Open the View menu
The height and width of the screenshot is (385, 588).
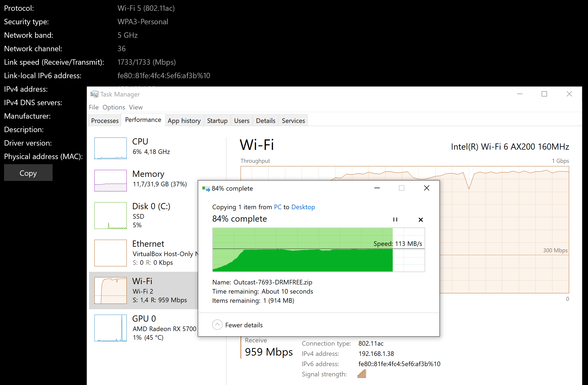(x=136, y=107)
